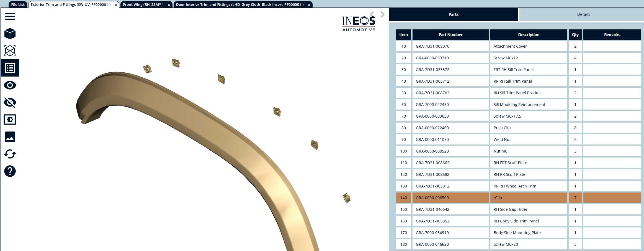Select the solid 3D cube view icon

click(10, 34)
